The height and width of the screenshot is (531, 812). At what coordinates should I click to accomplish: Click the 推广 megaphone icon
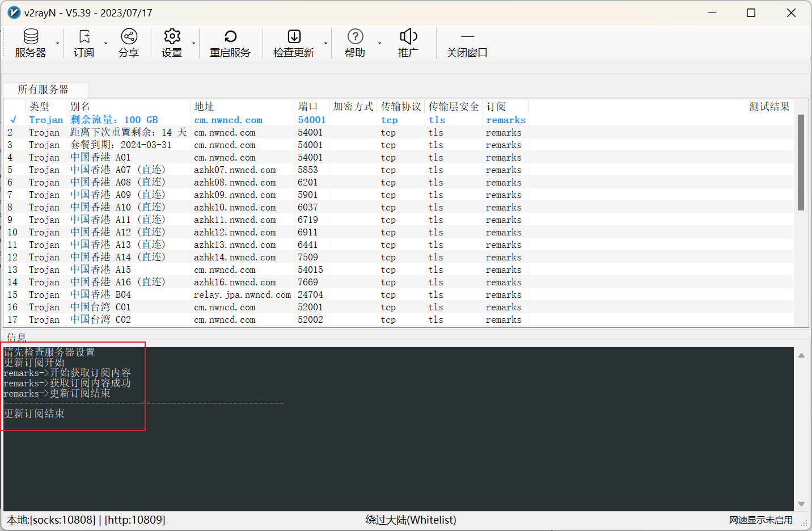click(x=408, y=37)
